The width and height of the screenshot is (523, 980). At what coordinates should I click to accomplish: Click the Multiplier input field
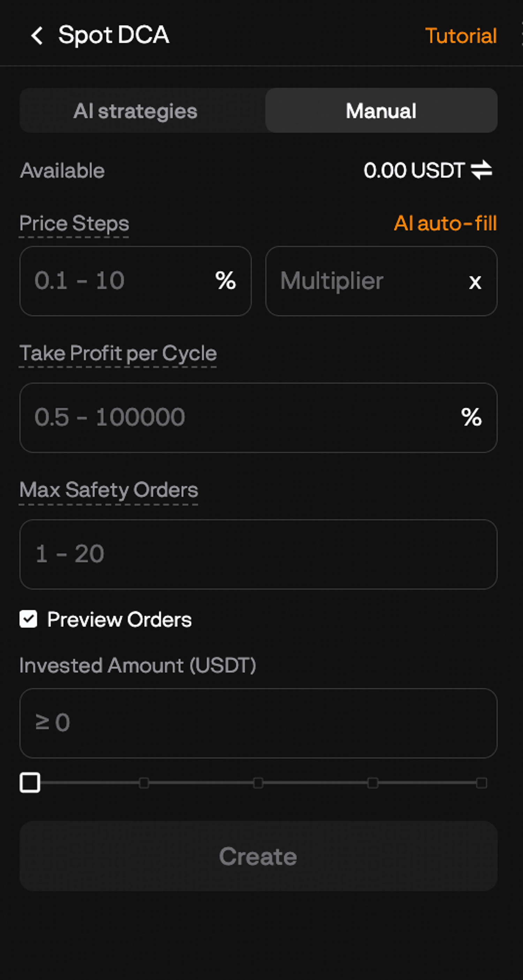(381, 281)
